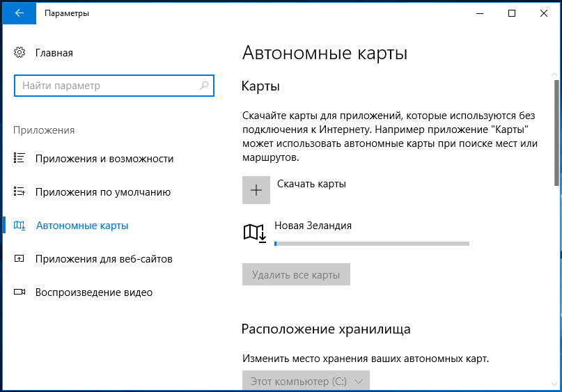Click the Приложения по умолчанию icon
Screen dimensions: 562x392
(19, 191)
